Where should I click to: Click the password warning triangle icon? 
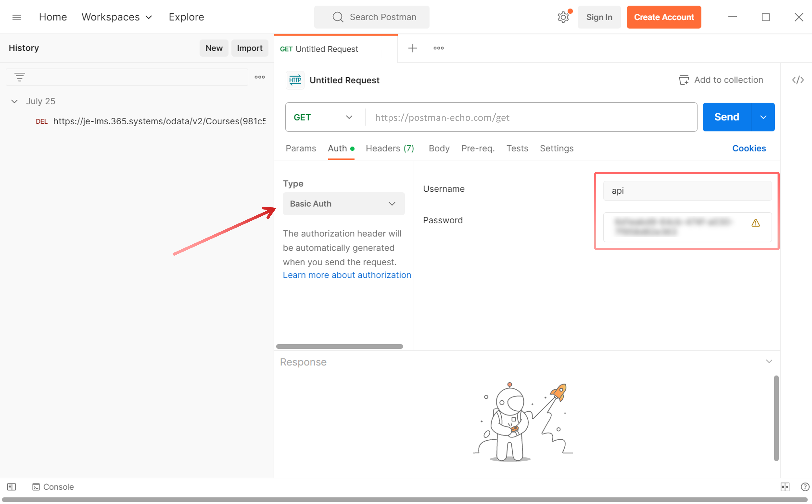(755, 223)
